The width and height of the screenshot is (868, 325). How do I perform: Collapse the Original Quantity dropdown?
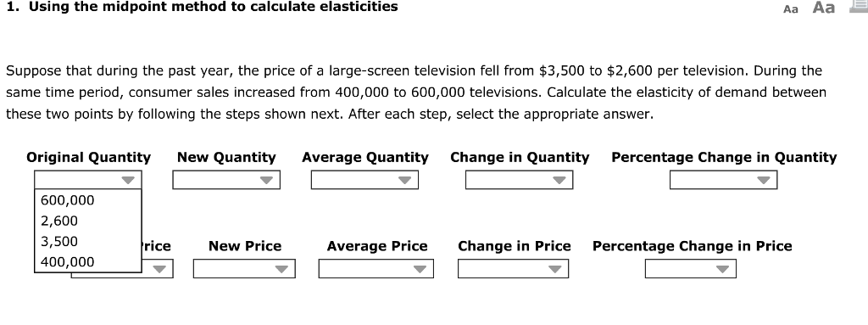(x=88, y=180)
